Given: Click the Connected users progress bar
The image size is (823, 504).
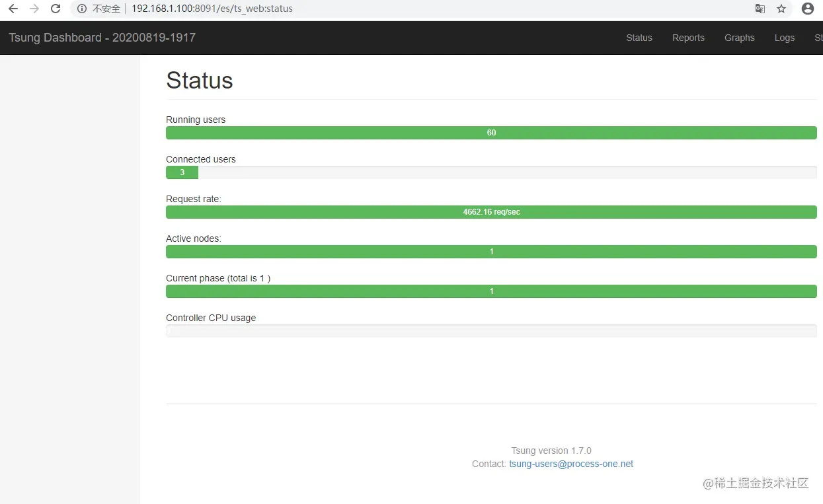Looking at the screenshot, I should coord(491,172).
